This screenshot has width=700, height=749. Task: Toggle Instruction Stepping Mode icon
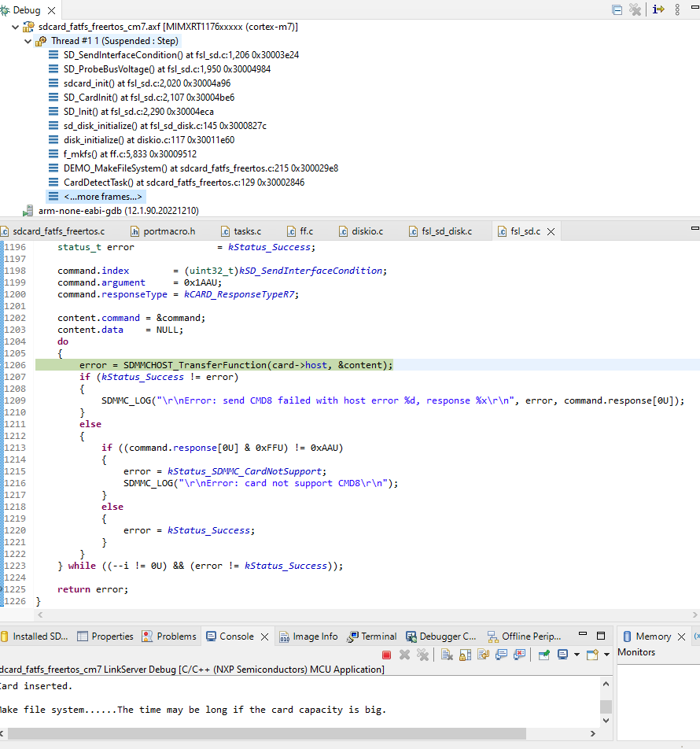coord(658,9)
